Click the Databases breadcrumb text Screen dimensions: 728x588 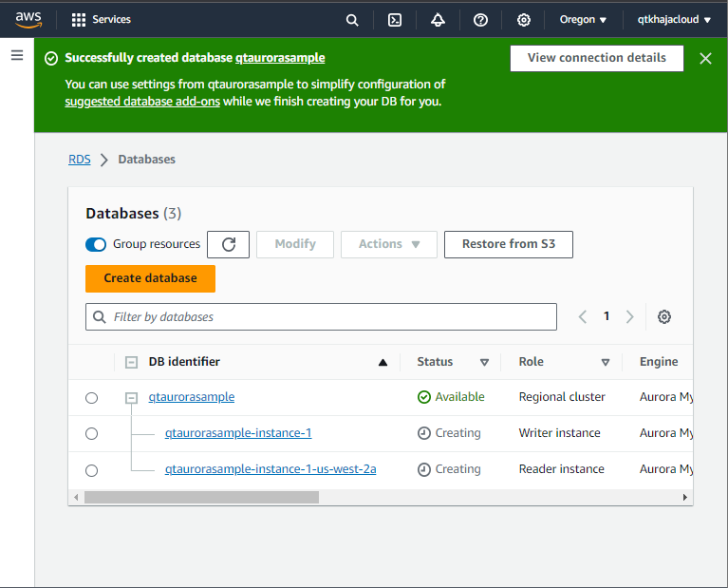click(x=147, y=160)
